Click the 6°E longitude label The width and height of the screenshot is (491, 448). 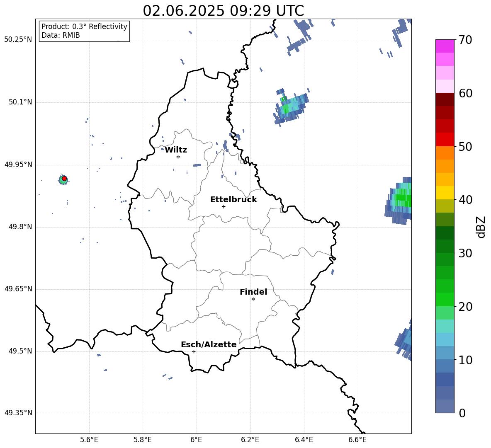coord(196,440)
